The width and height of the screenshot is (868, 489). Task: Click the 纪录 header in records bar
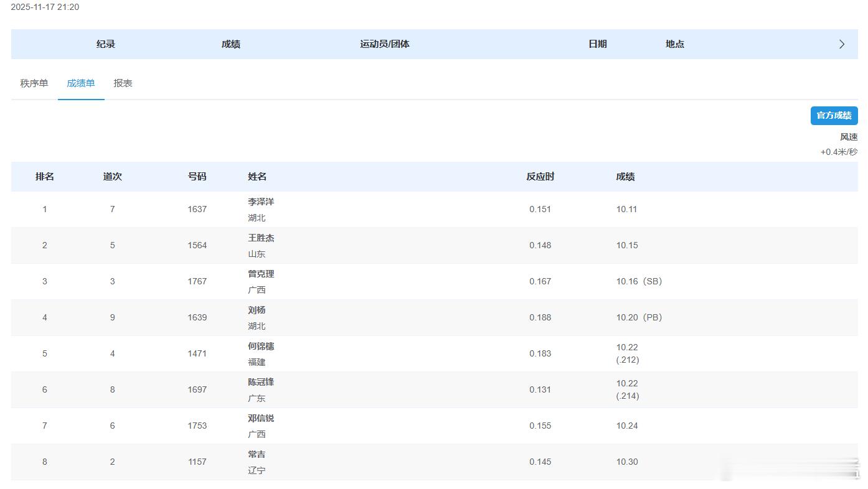[x=106, y=44]
